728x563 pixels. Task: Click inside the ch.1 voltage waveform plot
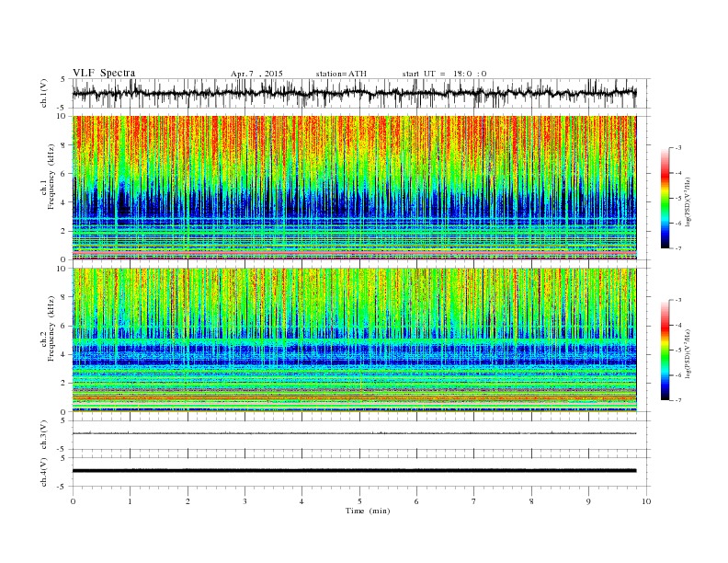pyautogui.click(x=361, y=93)
